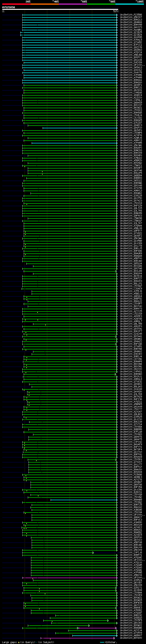146x644 pixels.
Task: Open UniRef100_B6TEX4 hit
Action: (x=131, y=276)
